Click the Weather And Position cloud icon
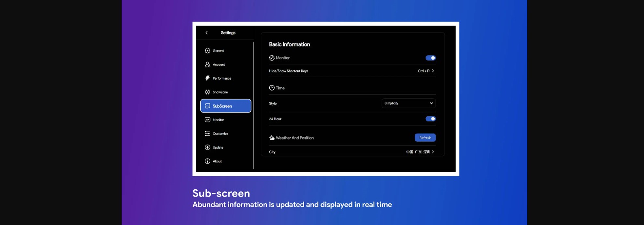644x225 pixels. click(x=272, y=138)
